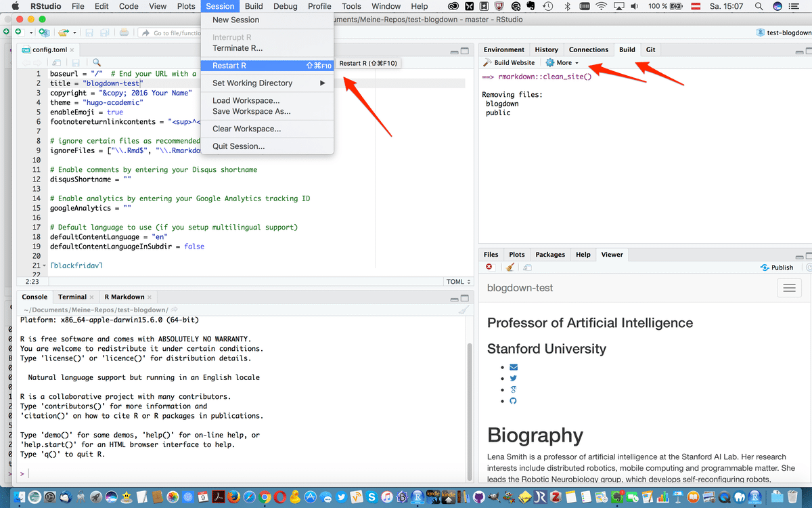Image resolution: width=812 pixels, height=508 pixels.
Task: Select Restart R from the Session menu
Action: (x=230, y=65)
